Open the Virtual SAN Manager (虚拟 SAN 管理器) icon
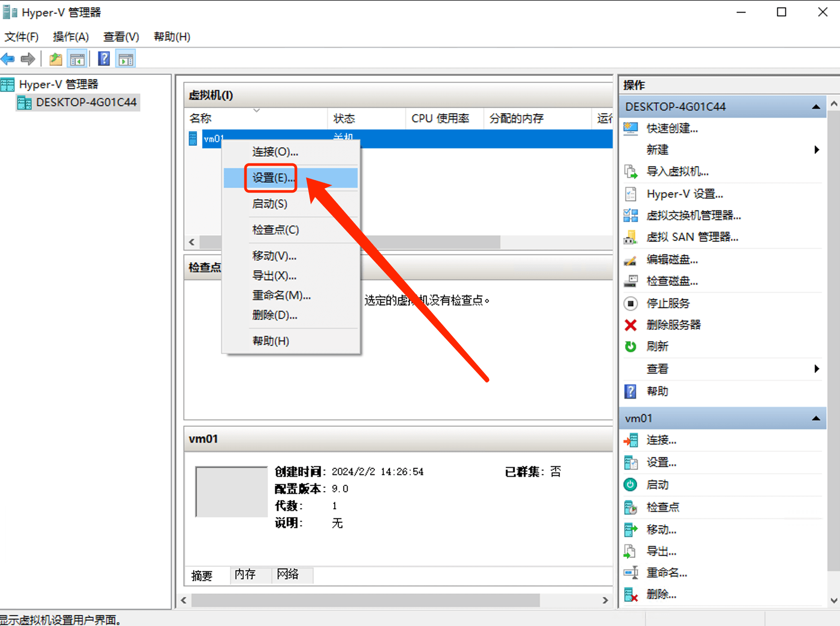The height and width of the screenshot is (626, 840). [x=631, y=237]
